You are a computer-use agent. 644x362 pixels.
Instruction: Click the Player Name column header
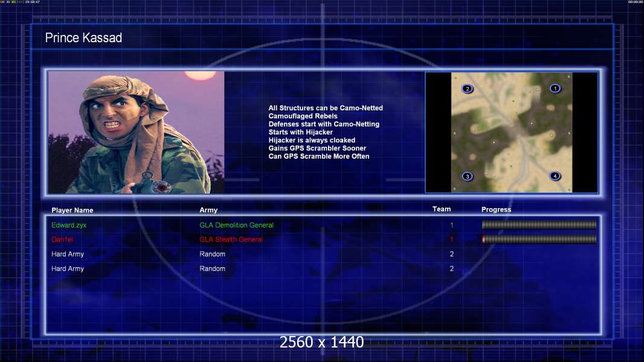pyautogui.click(x=72, y=211)
